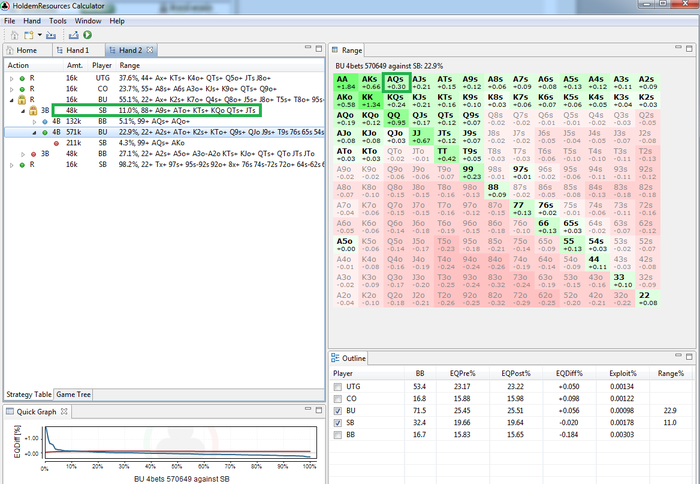Image resolution: width=700 pixels, height=484 pixels.
Task: Open the Hand menu
Action: (x=32, y=21)
